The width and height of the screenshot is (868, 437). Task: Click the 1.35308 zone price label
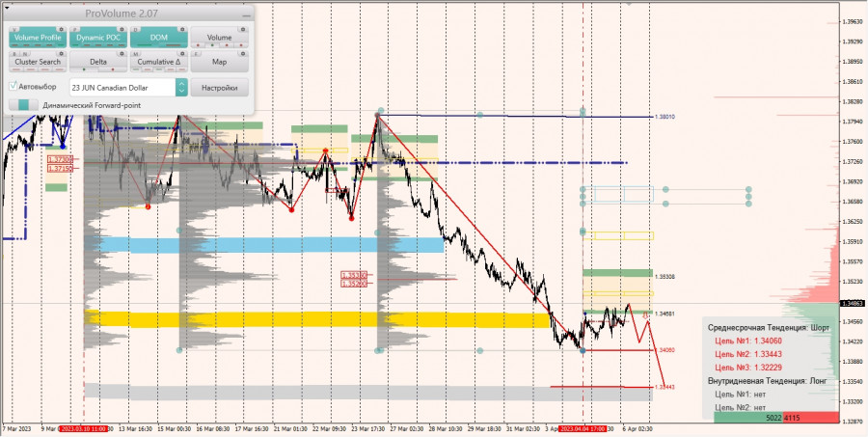click(x=665, y=276)
